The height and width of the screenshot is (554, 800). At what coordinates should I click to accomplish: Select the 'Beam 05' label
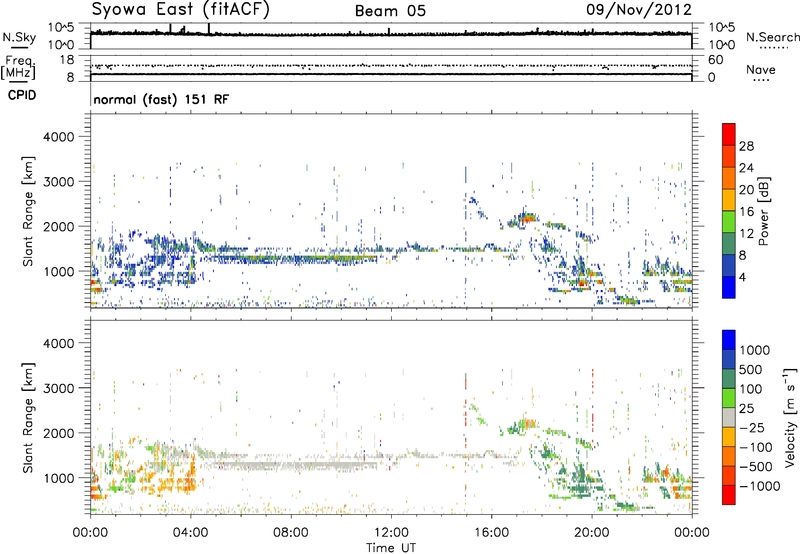[390, 11]
